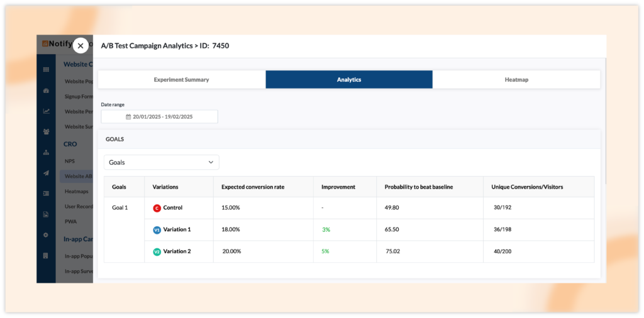Image resolution: width=644 pixels, height=318 pixels.
Task: Open the dashboard gauge icon in sidebar
Action: point(46,90)
